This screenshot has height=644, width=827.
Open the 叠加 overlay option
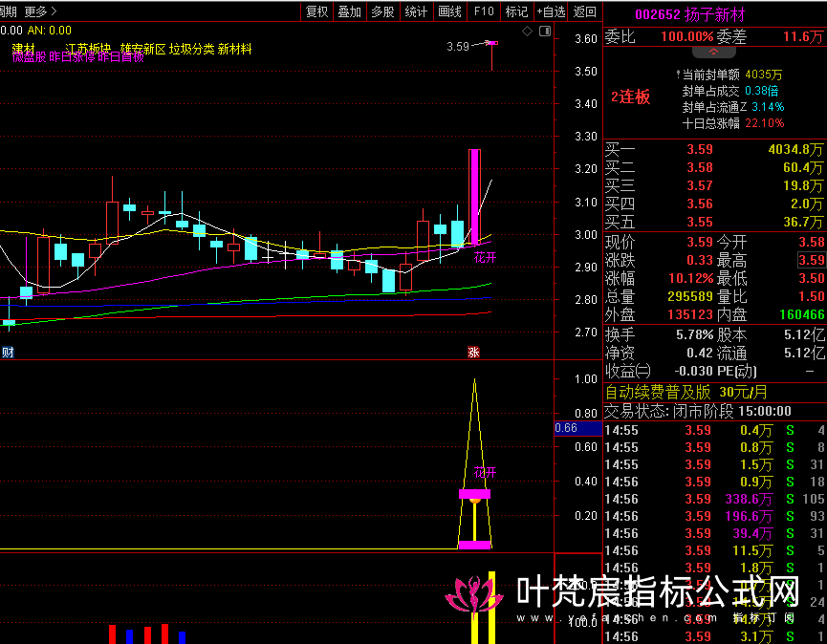pyautogui.click(x=350, y=11)
